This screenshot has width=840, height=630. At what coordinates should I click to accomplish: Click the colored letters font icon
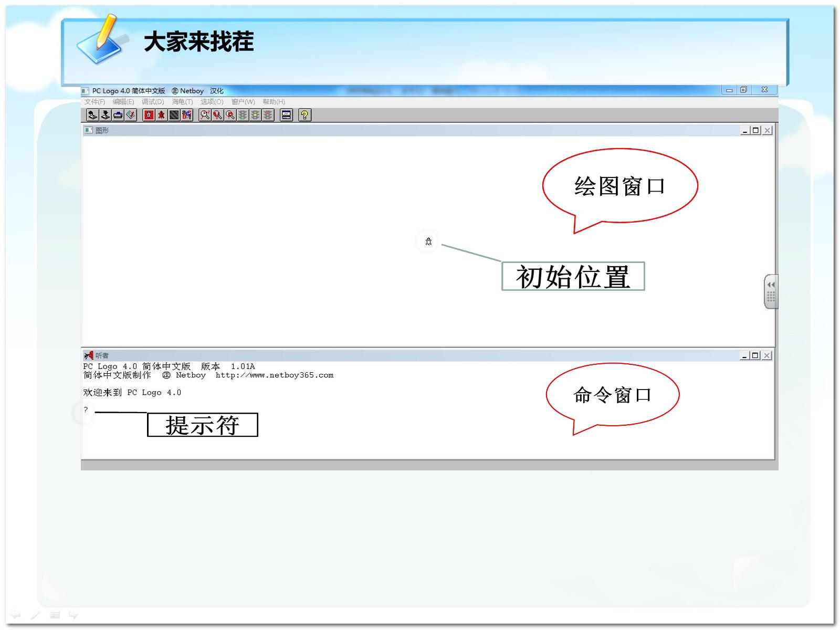point(187,115)
